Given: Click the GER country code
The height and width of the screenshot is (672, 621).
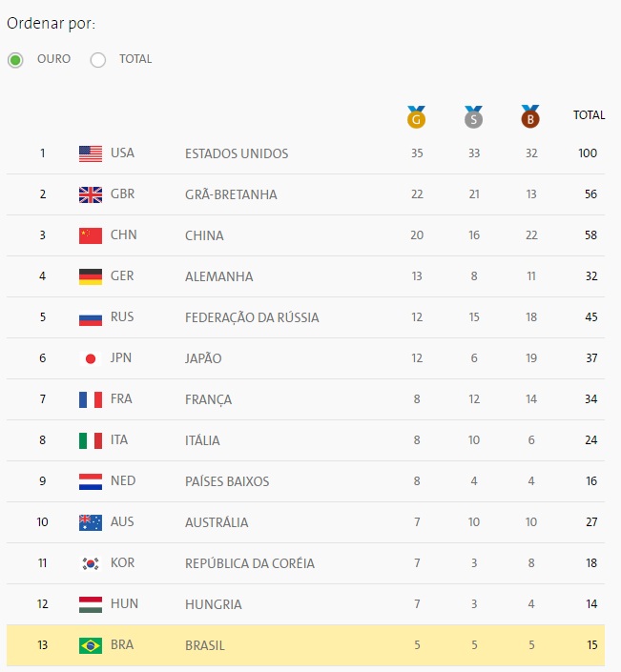Looking at the screenshot, I should click(122, 275).
